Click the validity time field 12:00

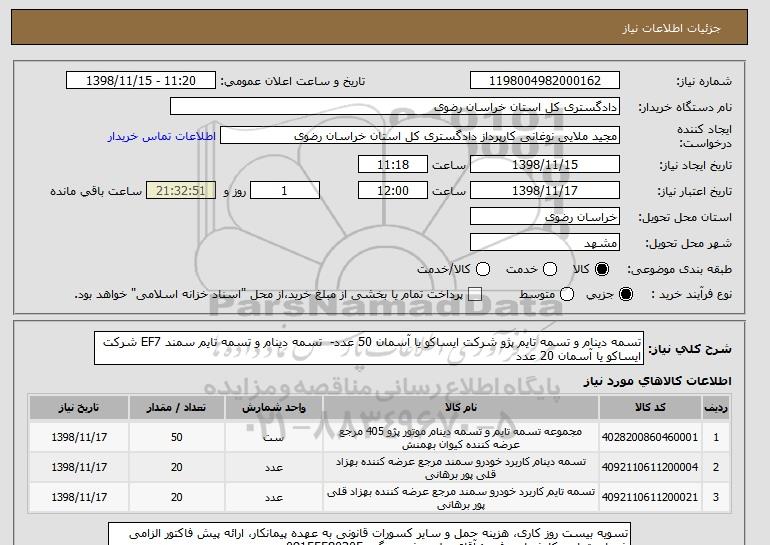(393, 191)
